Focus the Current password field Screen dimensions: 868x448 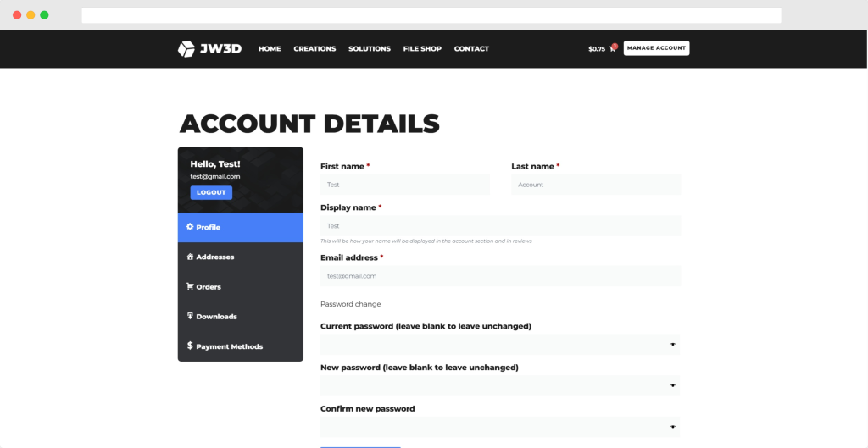(x=500, y=344)
